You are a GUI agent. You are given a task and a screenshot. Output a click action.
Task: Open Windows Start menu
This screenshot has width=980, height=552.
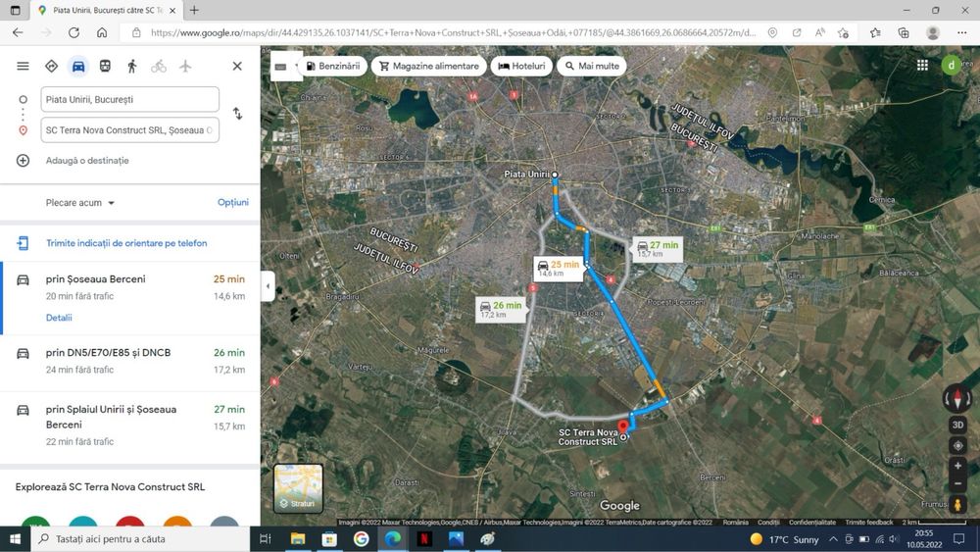15,539
